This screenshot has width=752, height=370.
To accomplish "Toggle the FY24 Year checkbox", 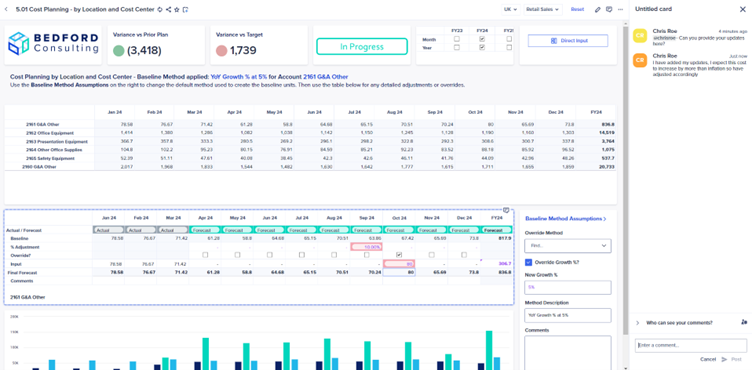I will pyautogui.click(x=482, y=48).
